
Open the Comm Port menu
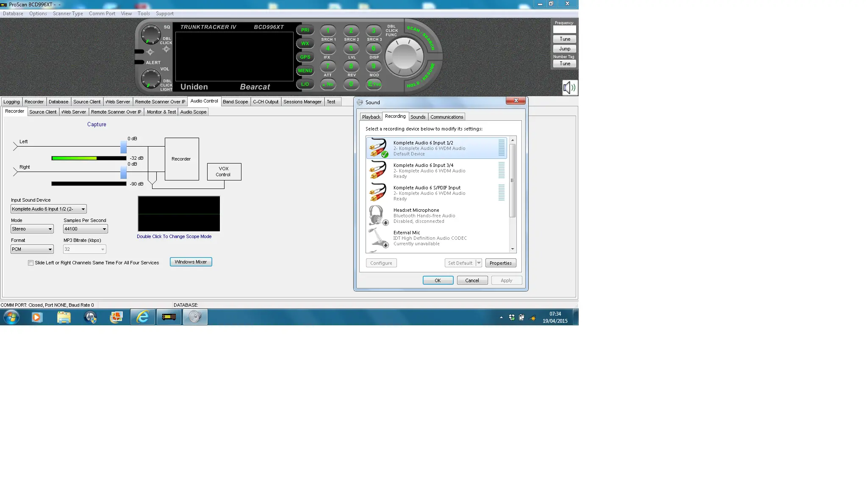click(x=102, y=14)
